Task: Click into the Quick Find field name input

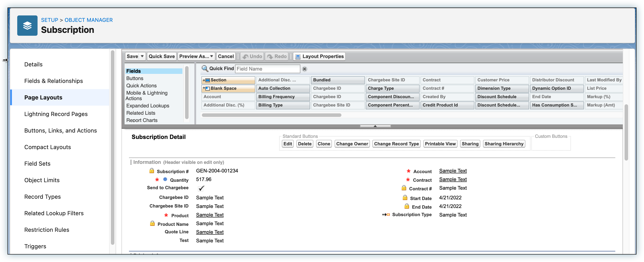Action: point(267,69)
